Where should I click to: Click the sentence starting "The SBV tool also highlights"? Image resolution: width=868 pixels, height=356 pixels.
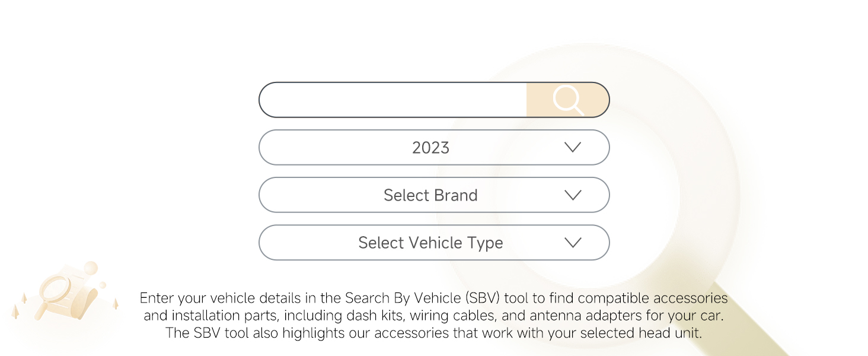click(434, 333)
